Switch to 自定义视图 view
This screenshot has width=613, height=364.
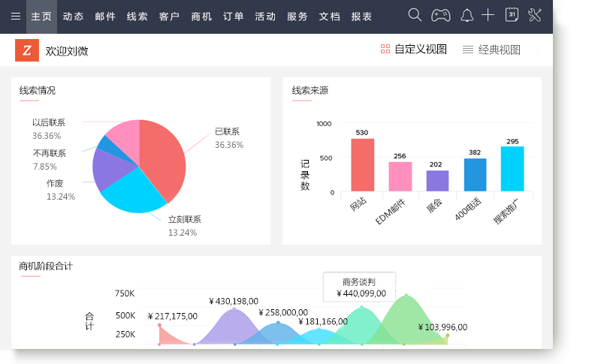pyautogui.click(x=413, y=50)
